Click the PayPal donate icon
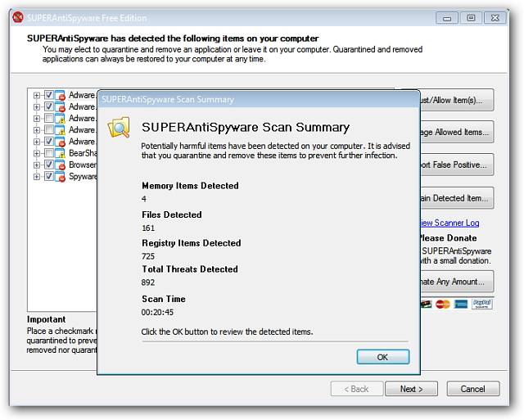 pyautogui.click(x=482, y=304)
